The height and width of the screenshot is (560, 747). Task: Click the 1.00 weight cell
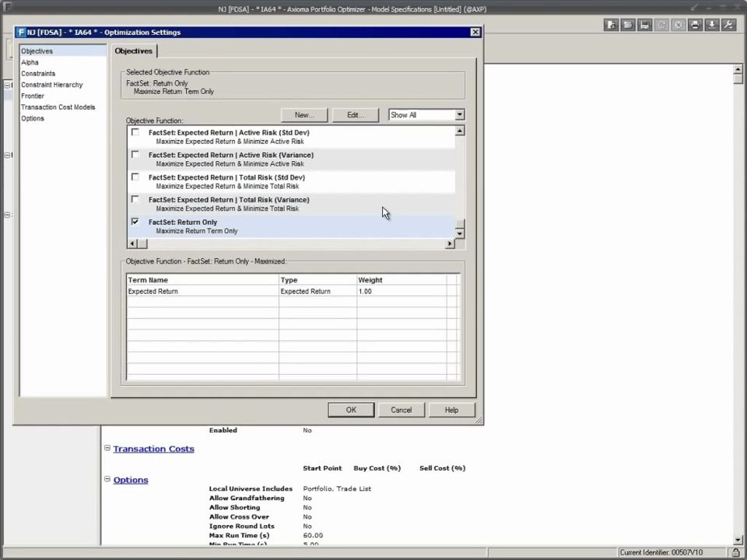click(x=402, y=291)
